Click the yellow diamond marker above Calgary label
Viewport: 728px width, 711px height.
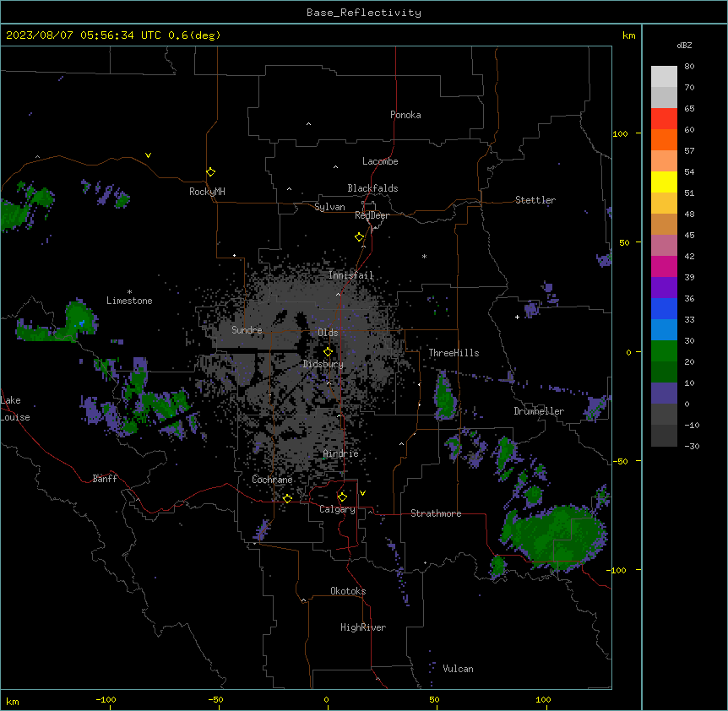(342, 497)
